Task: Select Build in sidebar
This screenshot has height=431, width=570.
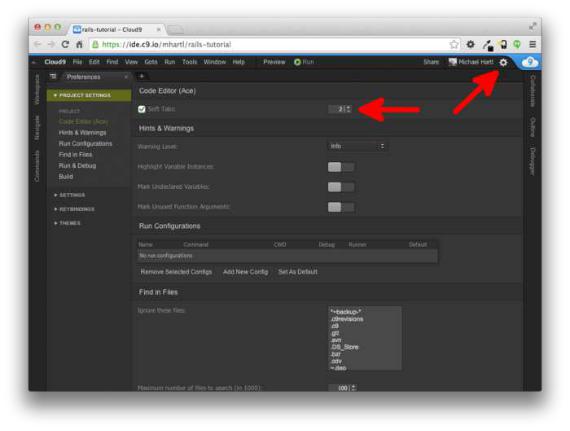Action: tap(66, 176)
